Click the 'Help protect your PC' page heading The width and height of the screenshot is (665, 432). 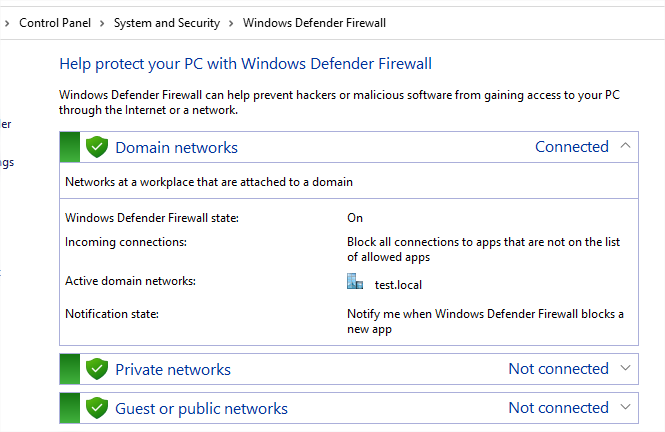coord(246,64)
